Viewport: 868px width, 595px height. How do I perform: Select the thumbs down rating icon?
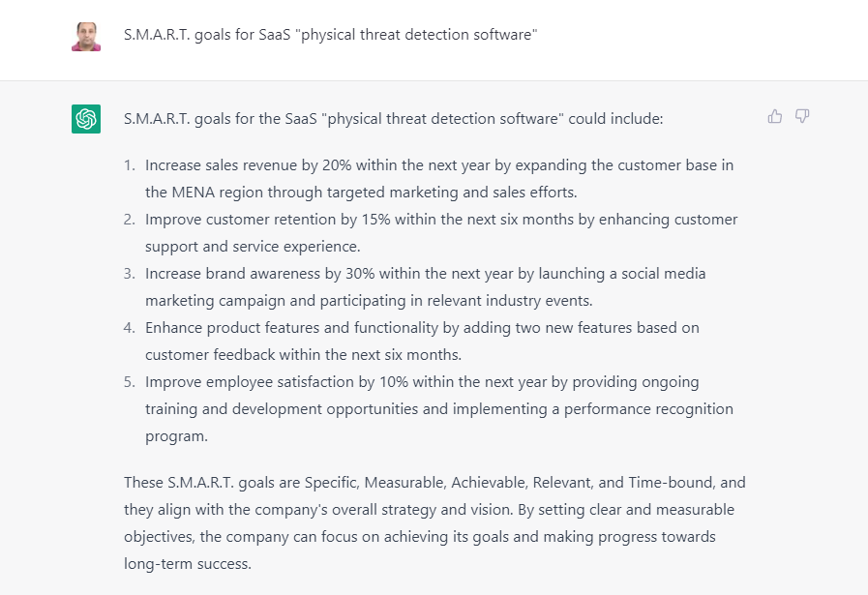coord(802,115)
